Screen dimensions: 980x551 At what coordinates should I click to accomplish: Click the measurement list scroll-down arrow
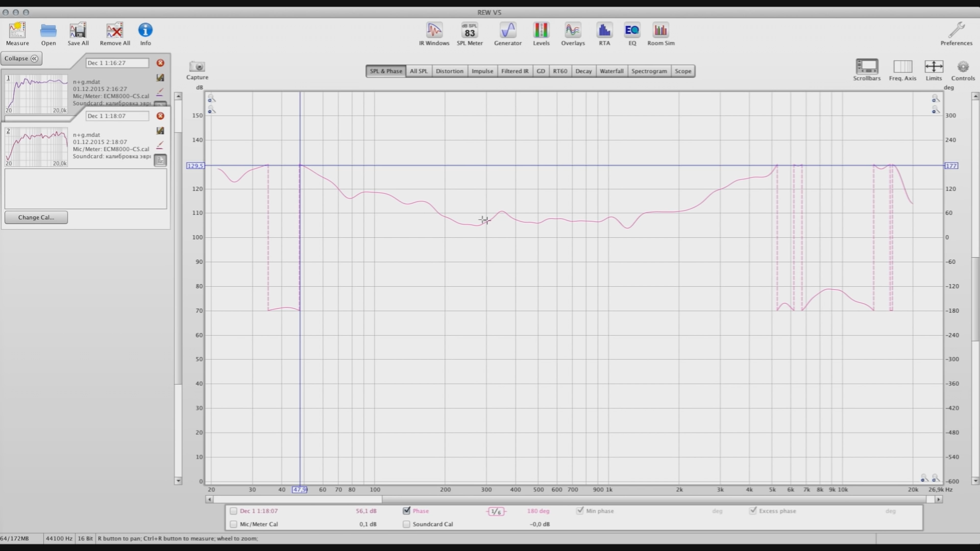coord(178,481)
